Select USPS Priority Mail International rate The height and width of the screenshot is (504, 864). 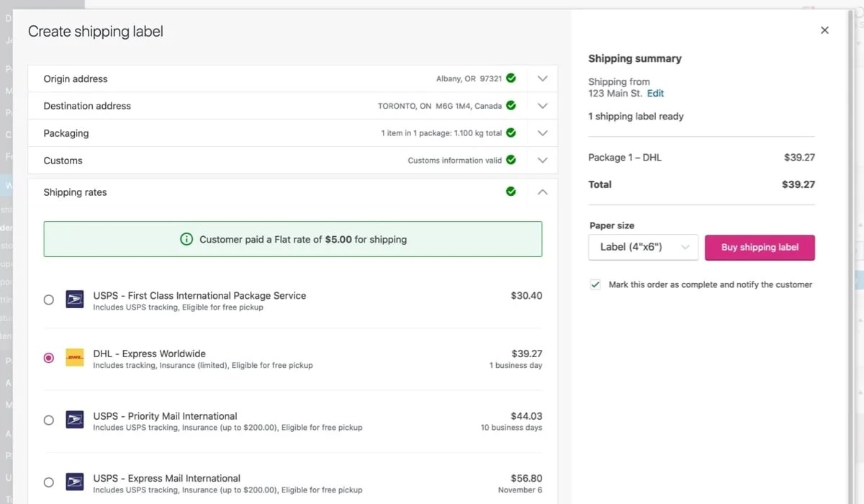pyautogui.click(x=48, y=419)
